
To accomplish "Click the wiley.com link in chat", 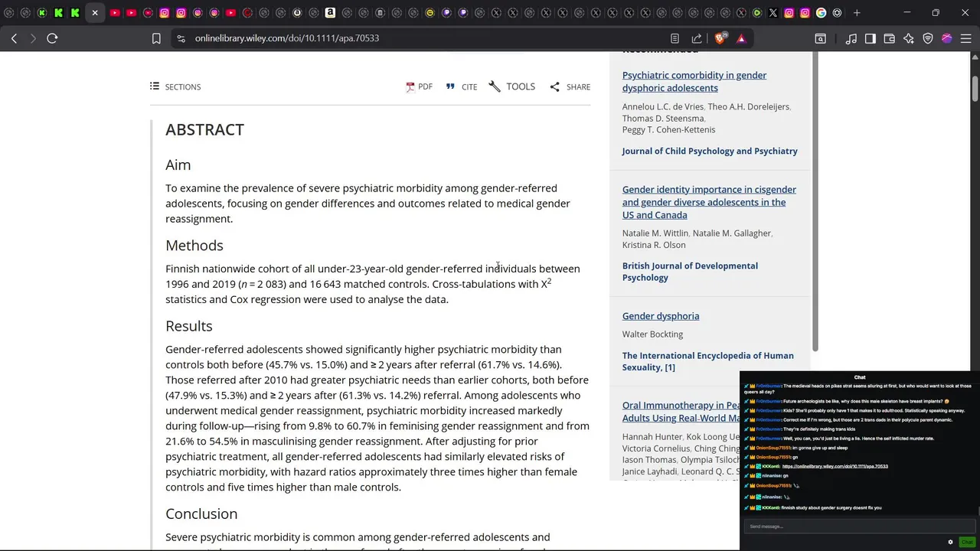I will [835, 466].
